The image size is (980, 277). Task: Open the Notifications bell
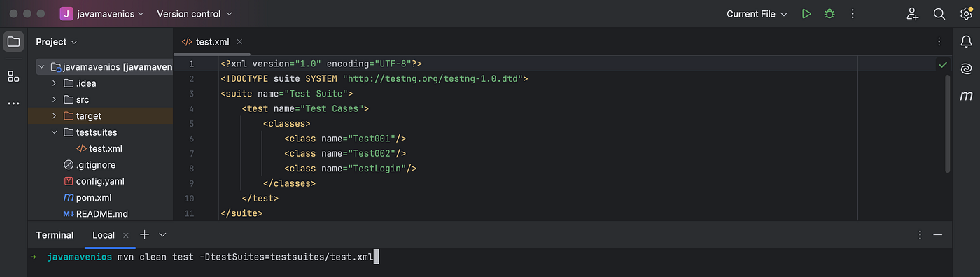[x=966, y=42]
